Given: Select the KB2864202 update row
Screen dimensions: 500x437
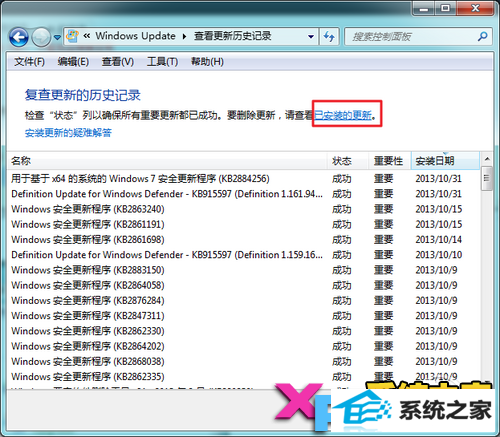Looking at the screenshot, I should tap(243, 346).
